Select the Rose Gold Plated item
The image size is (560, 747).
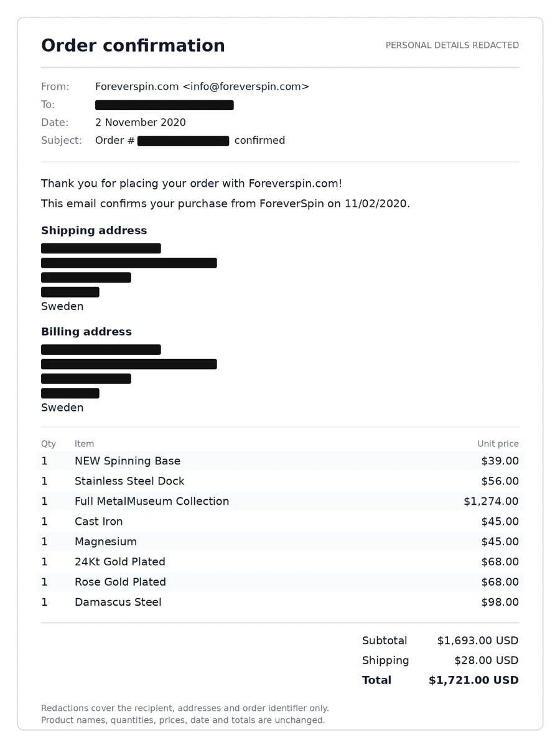point(120,582)
